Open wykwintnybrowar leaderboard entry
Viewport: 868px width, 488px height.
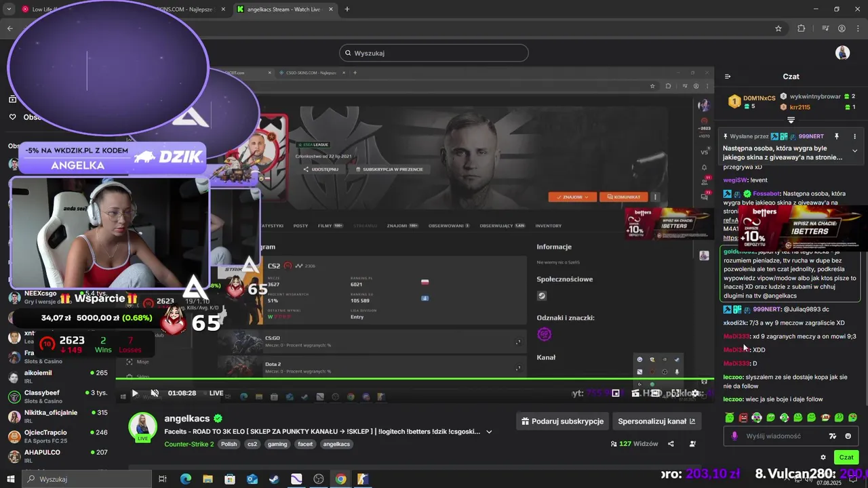818,96
